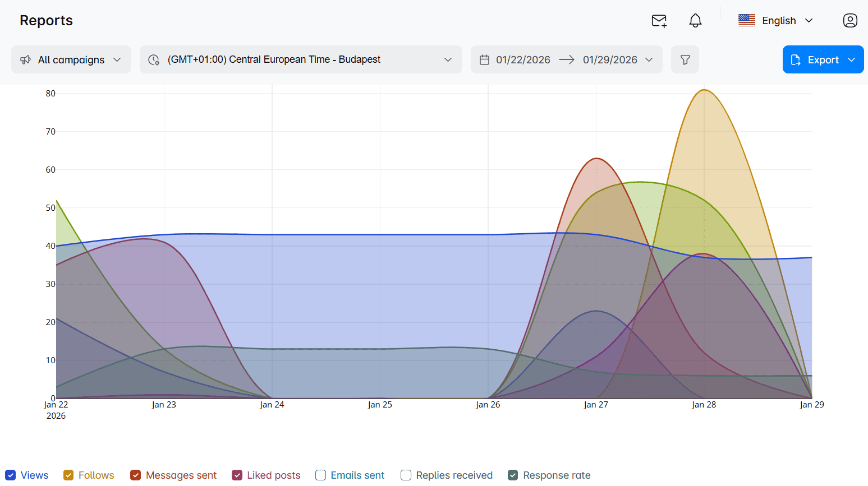Open the compose email icon
The image size is (868, 486).
click(x=659, y=20)
